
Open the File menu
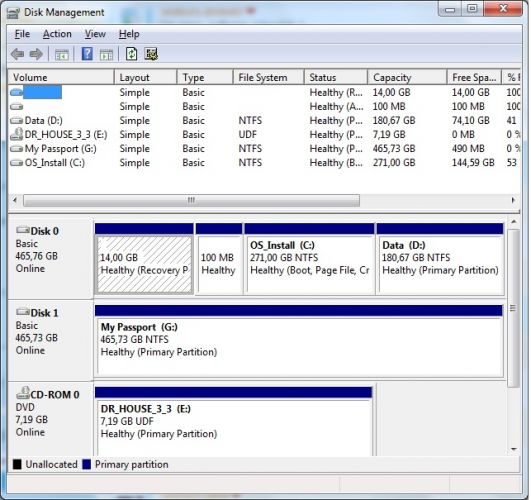click(22, 34)
